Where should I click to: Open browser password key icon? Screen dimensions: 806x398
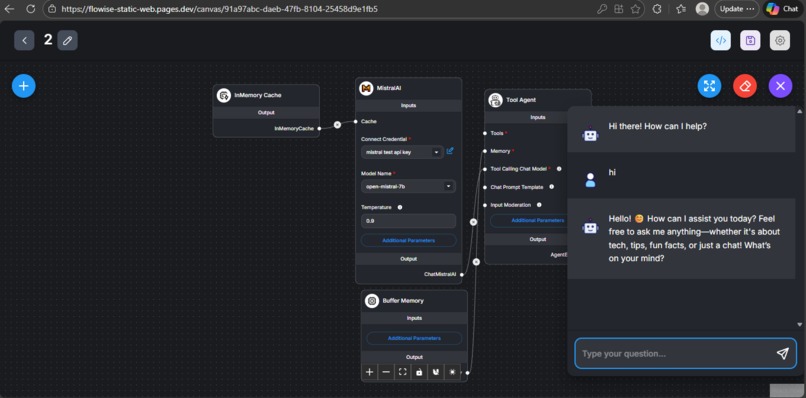pyautogui.click(x=602, y=9)
